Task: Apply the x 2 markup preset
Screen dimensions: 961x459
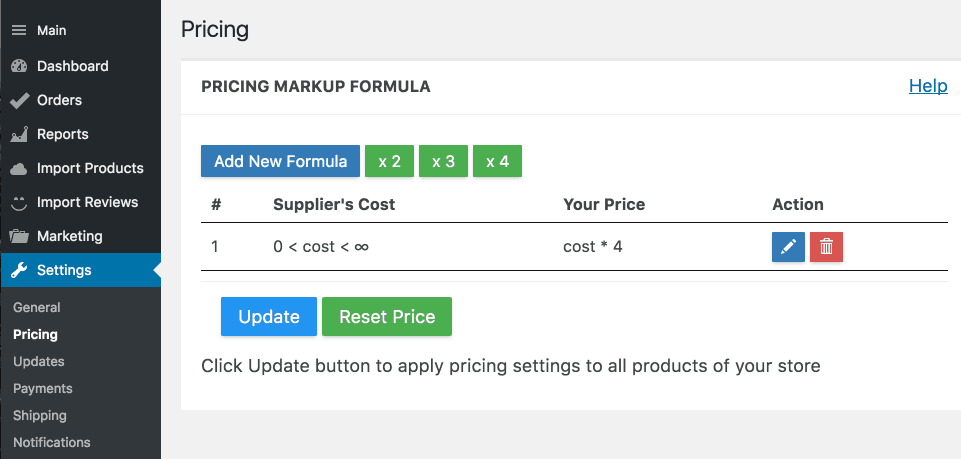Action: pos(389,161)
